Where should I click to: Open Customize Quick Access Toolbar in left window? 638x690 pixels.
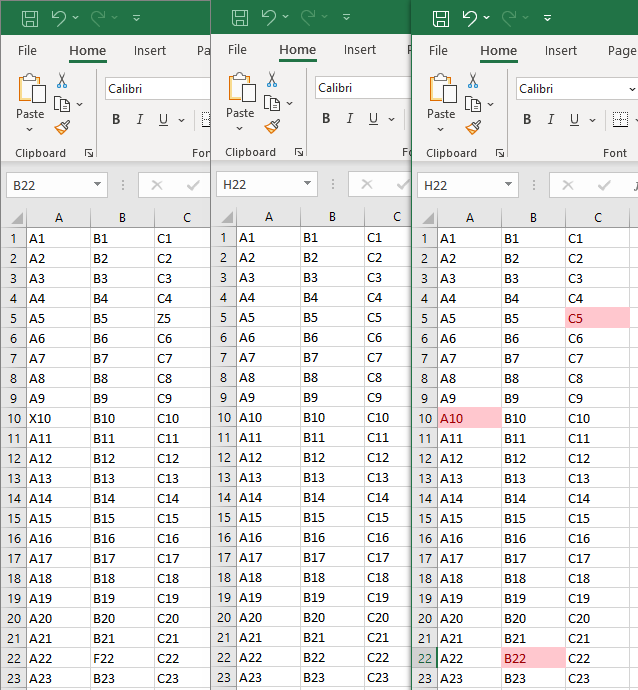pos(136,18)
